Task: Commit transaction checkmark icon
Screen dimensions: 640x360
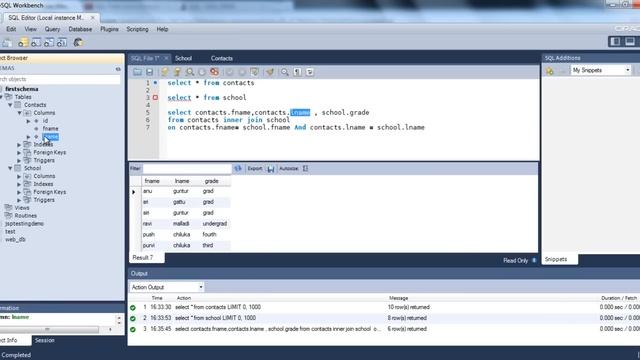Action: (230, 72)
